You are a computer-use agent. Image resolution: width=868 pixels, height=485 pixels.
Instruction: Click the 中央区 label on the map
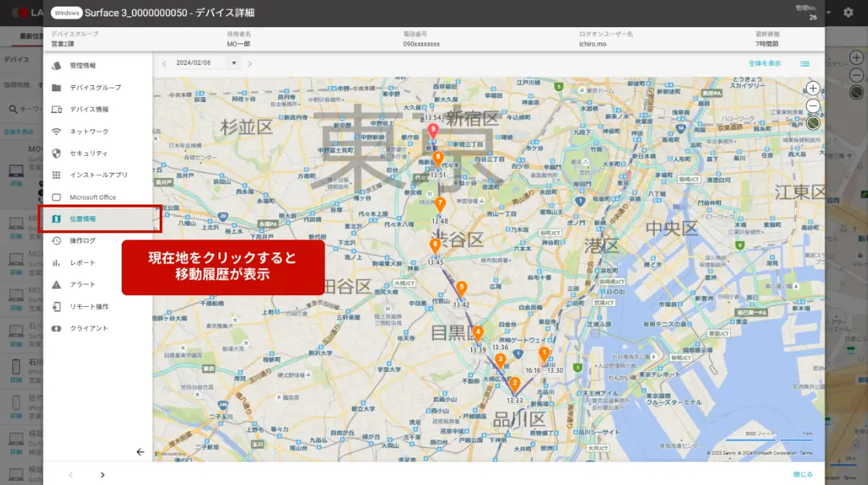(671, 228)
